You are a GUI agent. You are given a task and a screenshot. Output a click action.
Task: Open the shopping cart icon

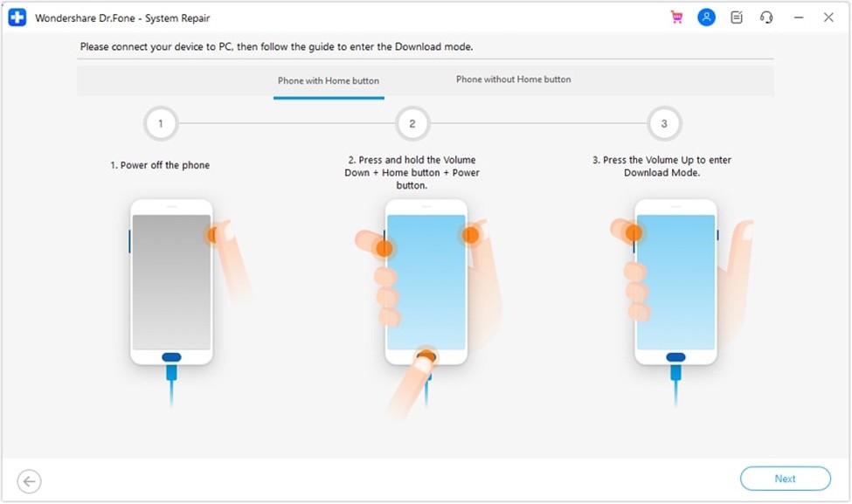pos(676,17)
